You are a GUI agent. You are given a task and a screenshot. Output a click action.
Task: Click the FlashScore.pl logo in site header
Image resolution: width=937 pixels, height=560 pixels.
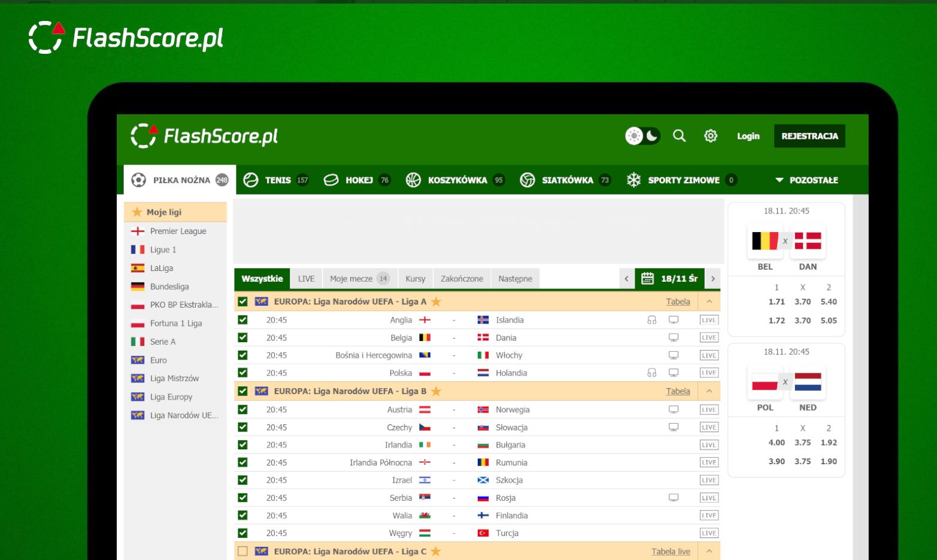pos(204,136)
